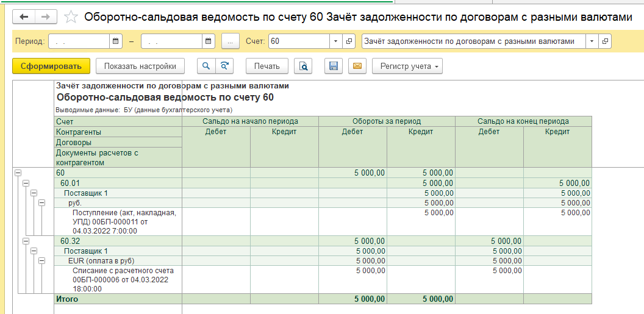
Task: Click the руб. contract row text
Action: coord(75,203)
